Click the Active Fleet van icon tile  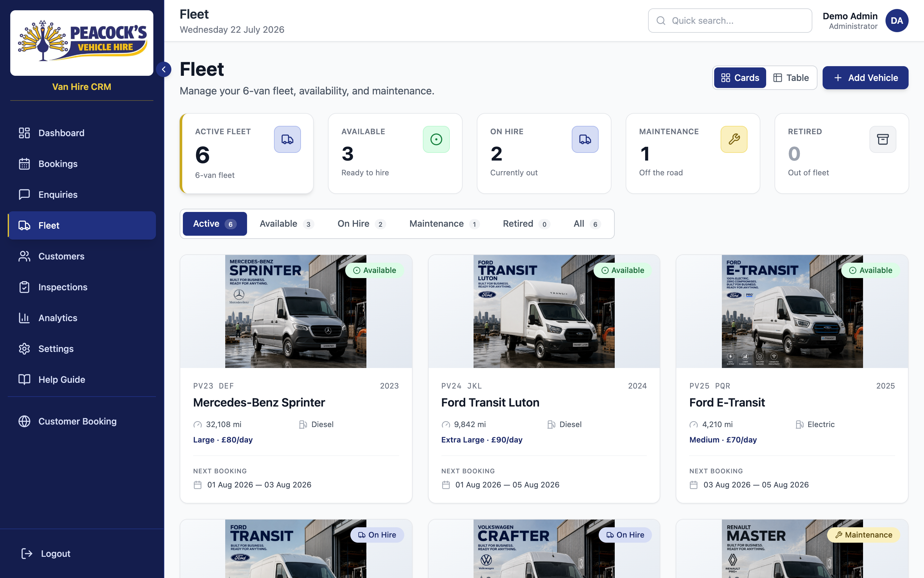tap(287, 140)
